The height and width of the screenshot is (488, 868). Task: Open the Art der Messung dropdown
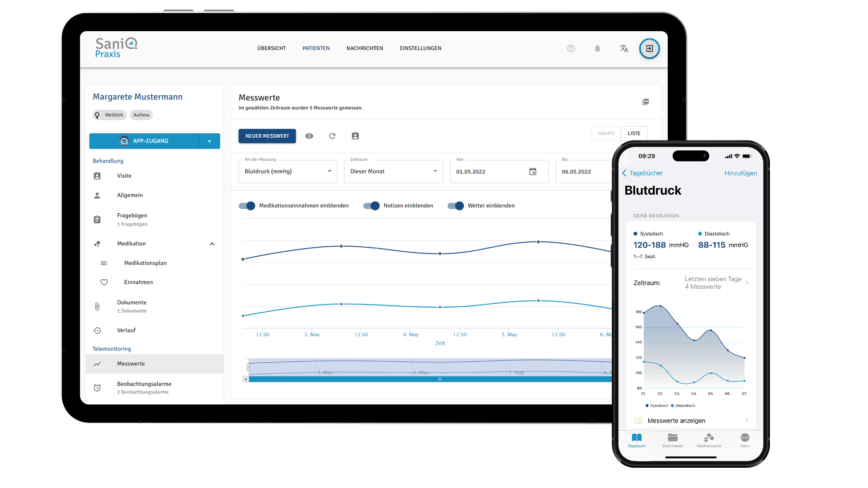point(288,172)
